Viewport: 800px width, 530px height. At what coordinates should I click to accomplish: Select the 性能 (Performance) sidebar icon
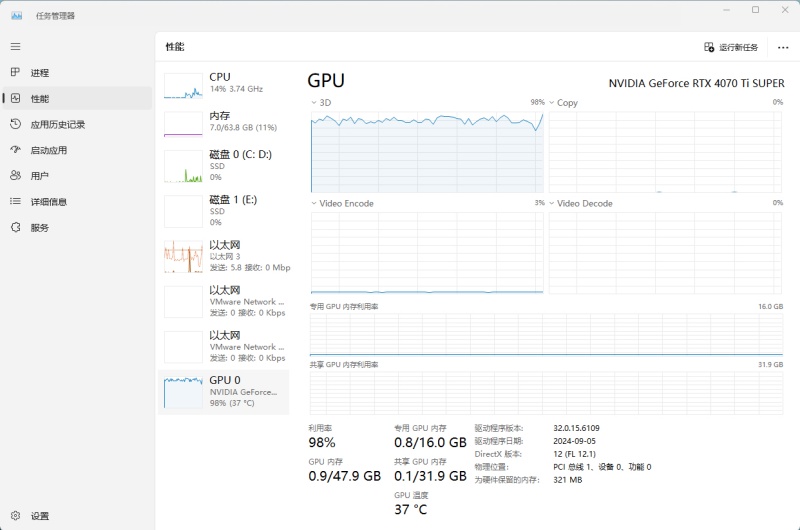[15, 98]
